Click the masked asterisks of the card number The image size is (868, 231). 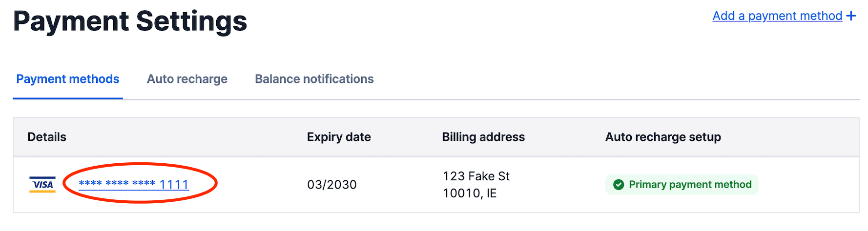[117, 184]
